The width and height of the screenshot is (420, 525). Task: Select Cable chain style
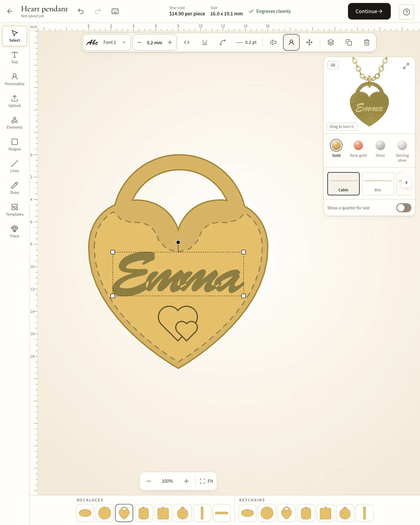[343, 184]
